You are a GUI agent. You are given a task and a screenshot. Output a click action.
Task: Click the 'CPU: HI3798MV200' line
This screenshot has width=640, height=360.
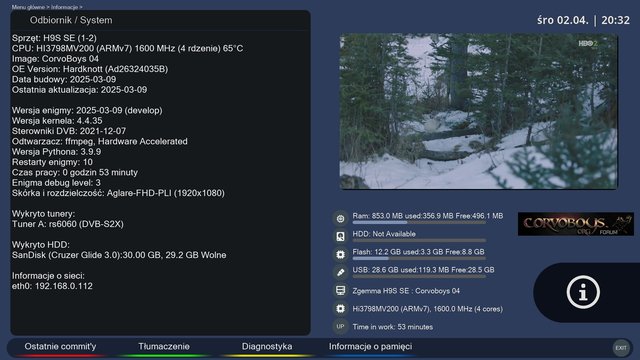pyautogui.click(x=127, y=48)
